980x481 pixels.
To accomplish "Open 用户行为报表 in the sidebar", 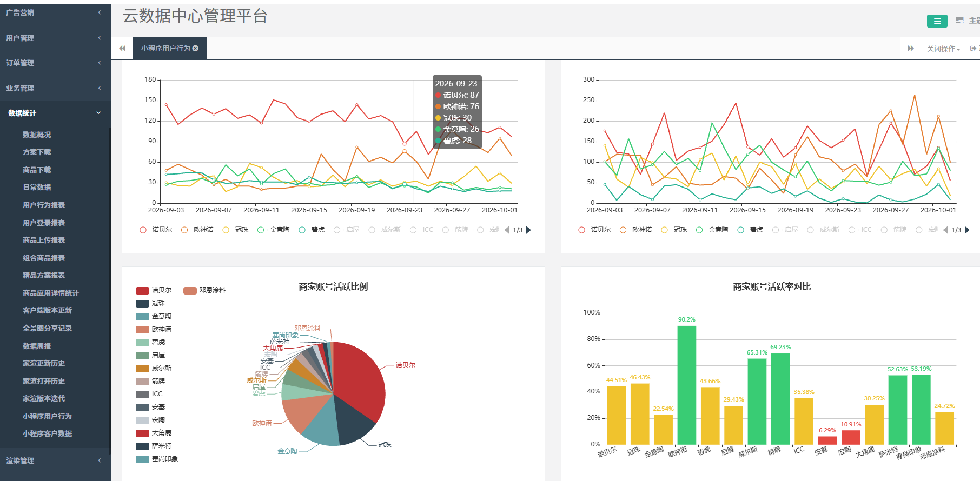I will click(44, 205).
